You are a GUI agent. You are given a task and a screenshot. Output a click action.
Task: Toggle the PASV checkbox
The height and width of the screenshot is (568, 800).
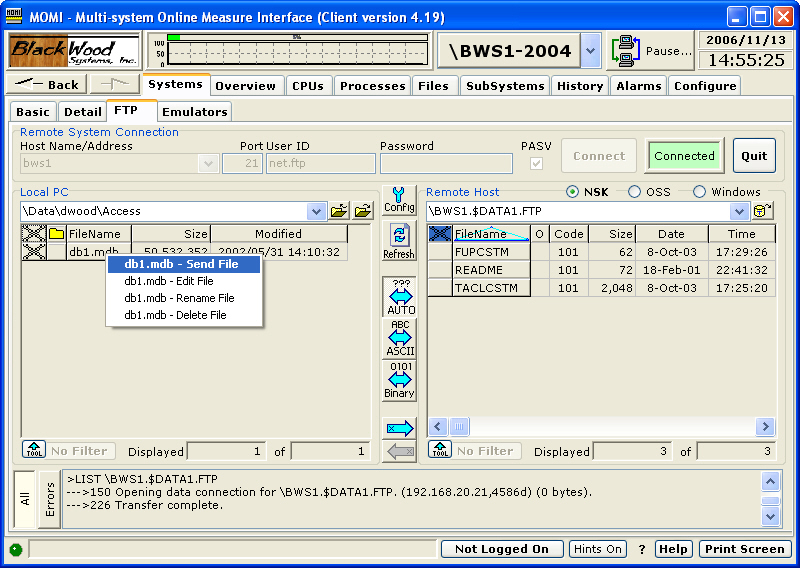click(x=537, y=164)
